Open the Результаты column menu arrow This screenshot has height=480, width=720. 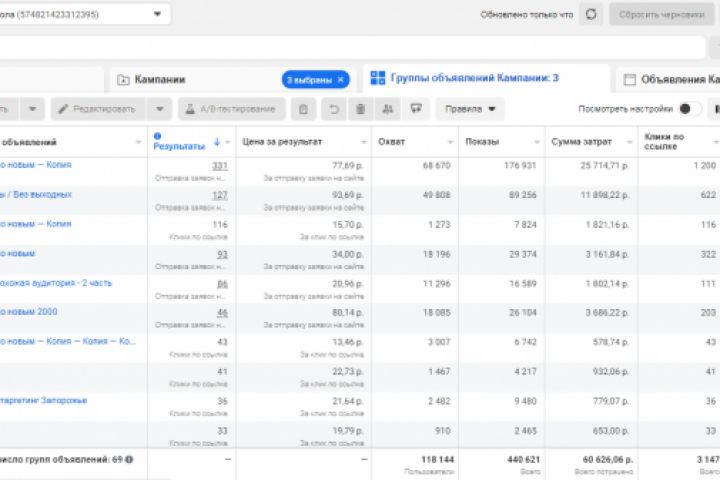[228, 142]
